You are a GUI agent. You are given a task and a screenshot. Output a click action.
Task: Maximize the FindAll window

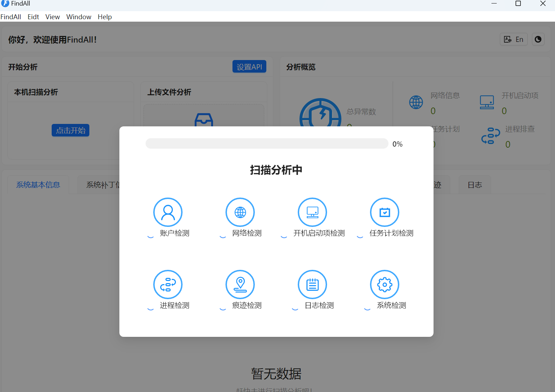518,3
